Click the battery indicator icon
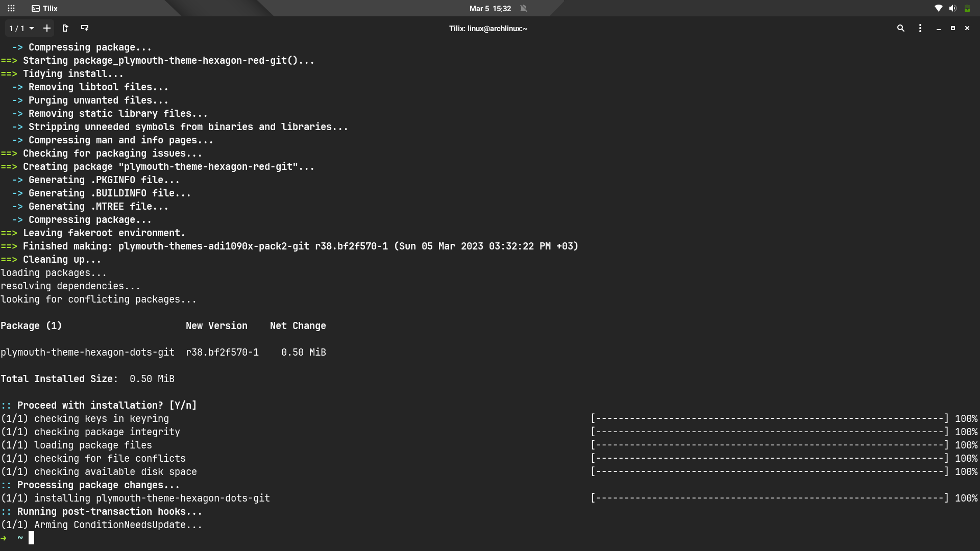This screenshot has width=980, height=551. (967, 8)
